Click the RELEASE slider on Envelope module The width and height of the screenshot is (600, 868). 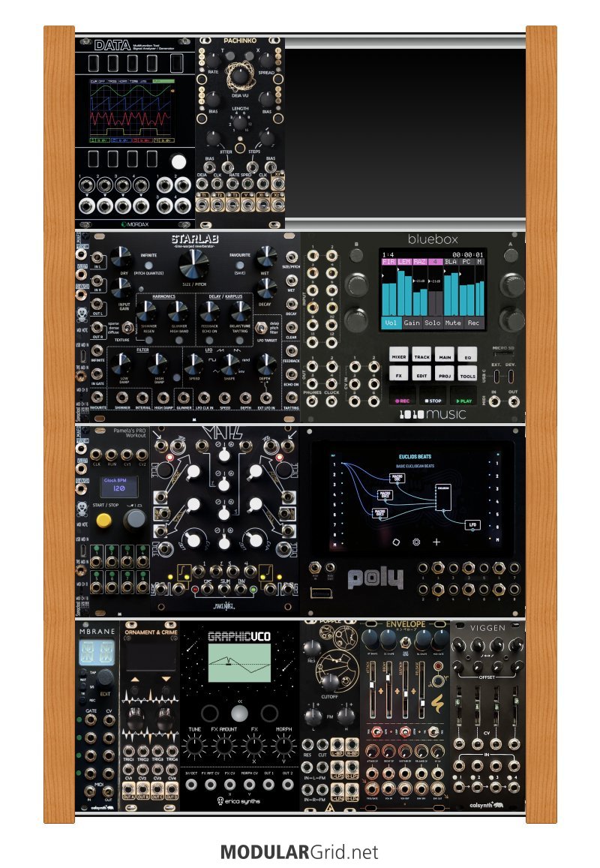pos(421,690)
